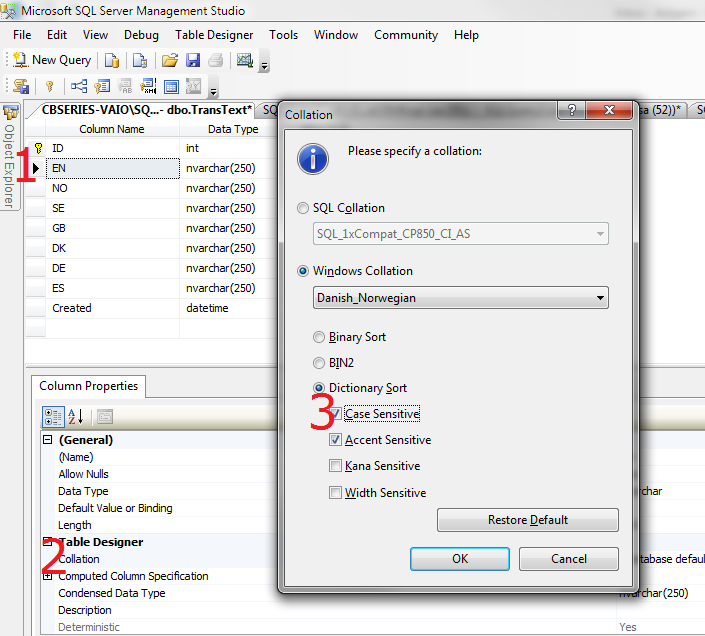This screenshot has height=636, width=705.
Task: Click the New Query toolbar button
Action: (x=52, y=60)
